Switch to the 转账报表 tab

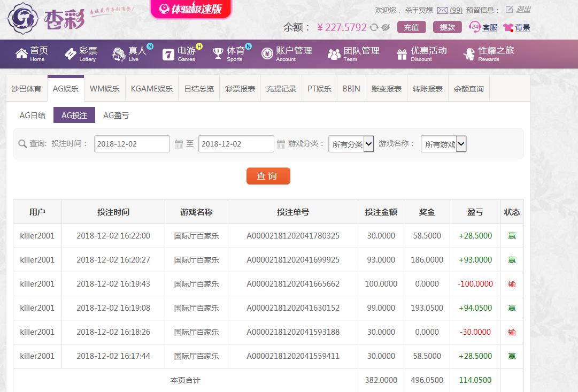coord(428,88)
